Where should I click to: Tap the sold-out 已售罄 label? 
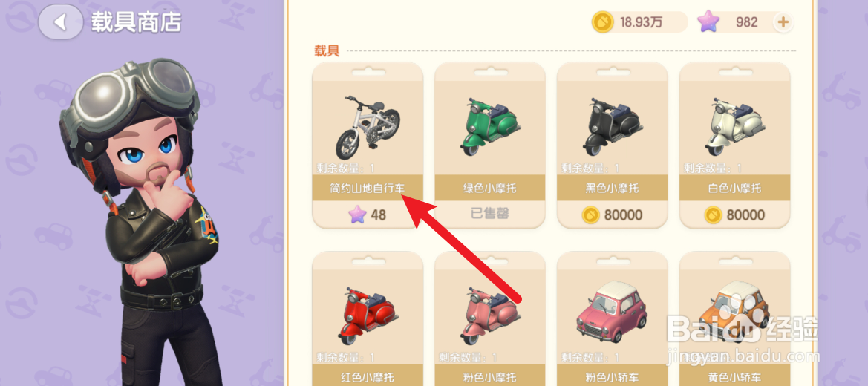coord(489,215)
